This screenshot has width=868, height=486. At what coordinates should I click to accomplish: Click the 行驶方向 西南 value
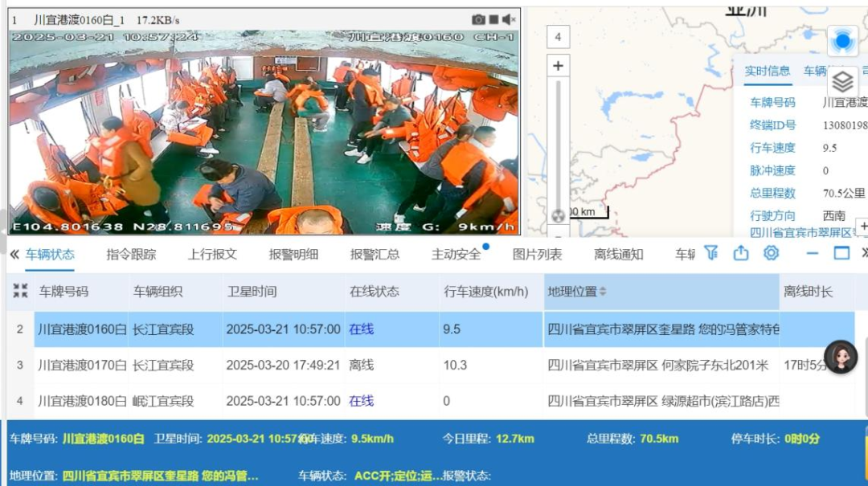[x=833, y=216]
